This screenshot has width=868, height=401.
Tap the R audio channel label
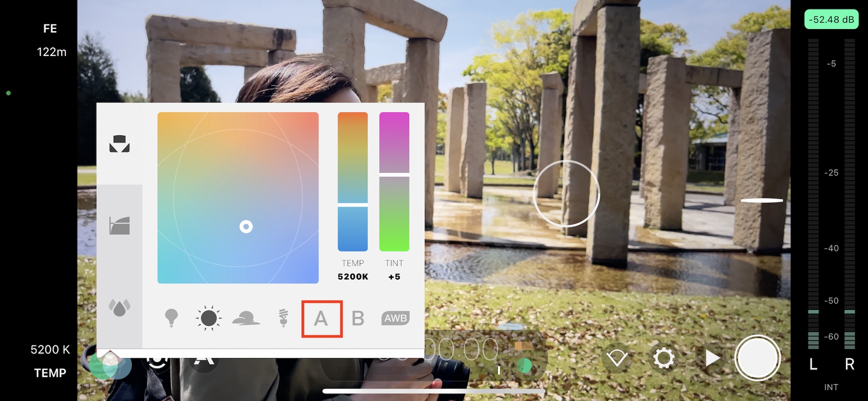point(849,364)
